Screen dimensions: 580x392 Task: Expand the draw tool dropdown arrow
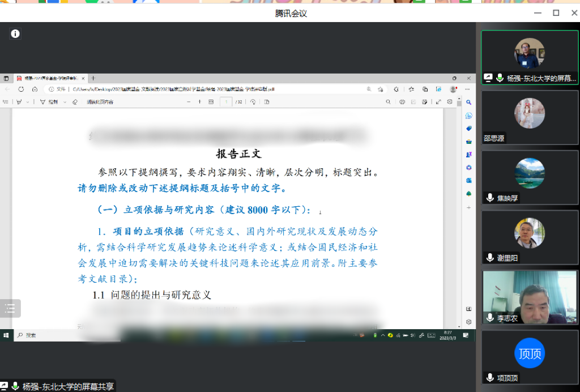[x=65, y=102]
